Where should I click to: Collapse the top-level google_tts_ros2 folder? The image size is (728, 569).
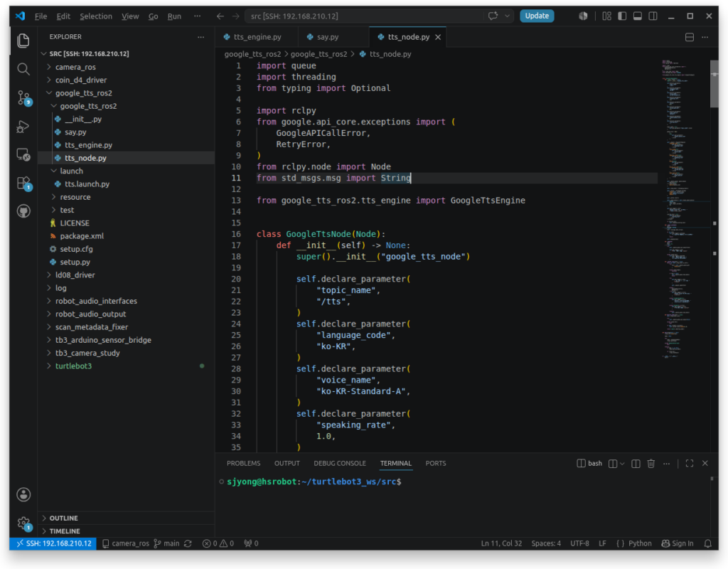49,93
